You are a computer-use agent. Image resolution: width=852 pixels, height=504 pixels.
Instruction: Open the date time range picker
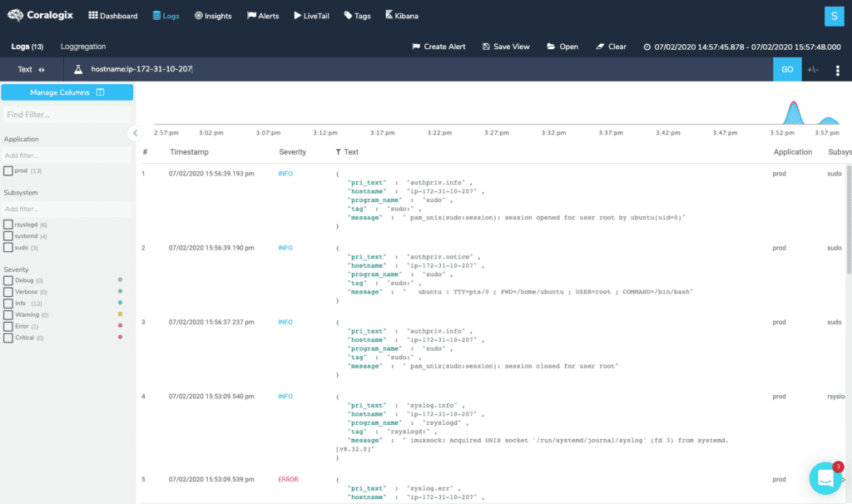[x=741, y=47]
